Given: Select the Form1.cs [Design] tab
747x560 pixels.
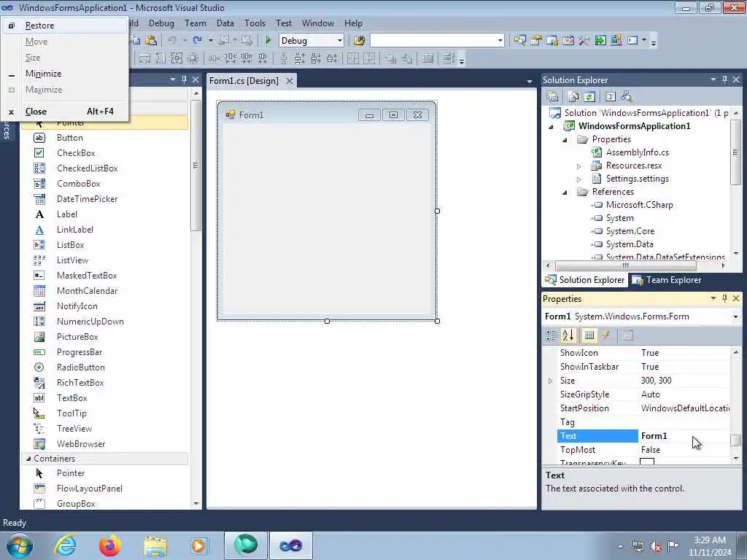Looking at the screenshot, I should coord(244,81).
